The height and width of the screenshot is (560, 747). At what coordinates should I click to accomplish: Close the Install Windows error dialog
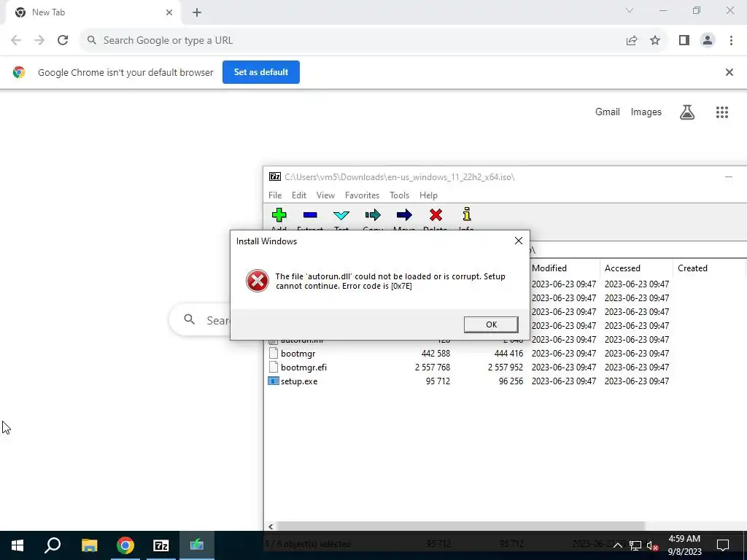pyautogui.click(x=519, y=241)
